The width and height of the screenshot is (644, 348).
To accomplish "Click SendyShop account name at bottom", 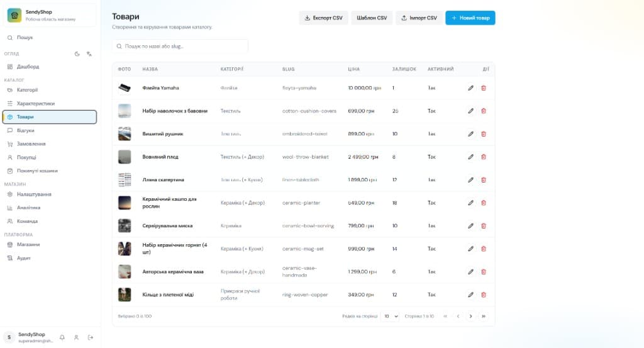I will [31, 334].
